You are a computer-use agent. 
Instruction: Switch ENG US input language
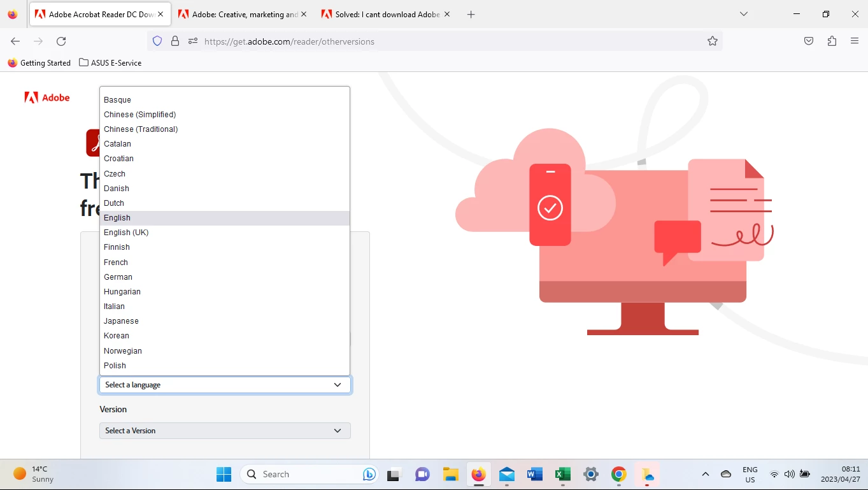click(750, 474)
